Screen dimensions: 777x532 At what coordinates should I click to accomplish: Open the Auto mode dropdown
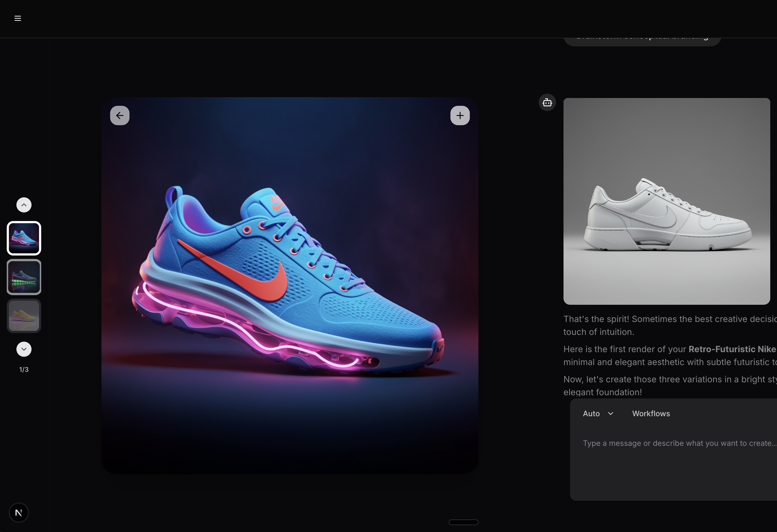[x=598, y=414]
